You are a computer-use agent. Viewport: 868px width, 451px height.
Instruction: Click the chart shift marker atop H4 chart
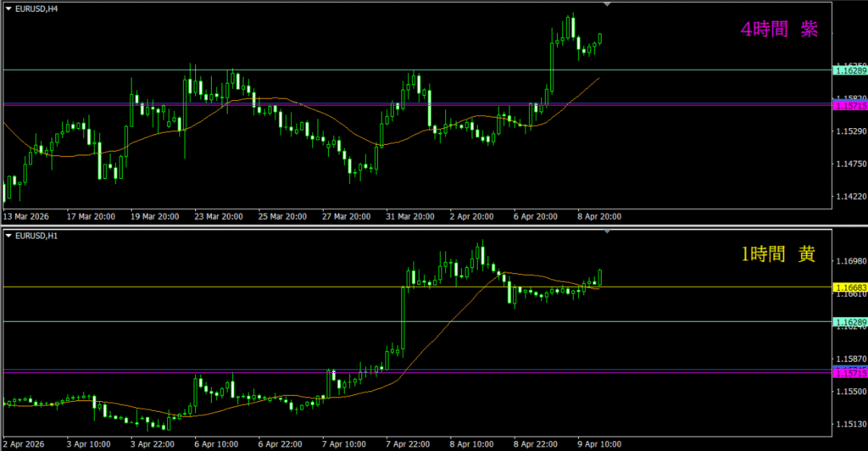point(607,4)
